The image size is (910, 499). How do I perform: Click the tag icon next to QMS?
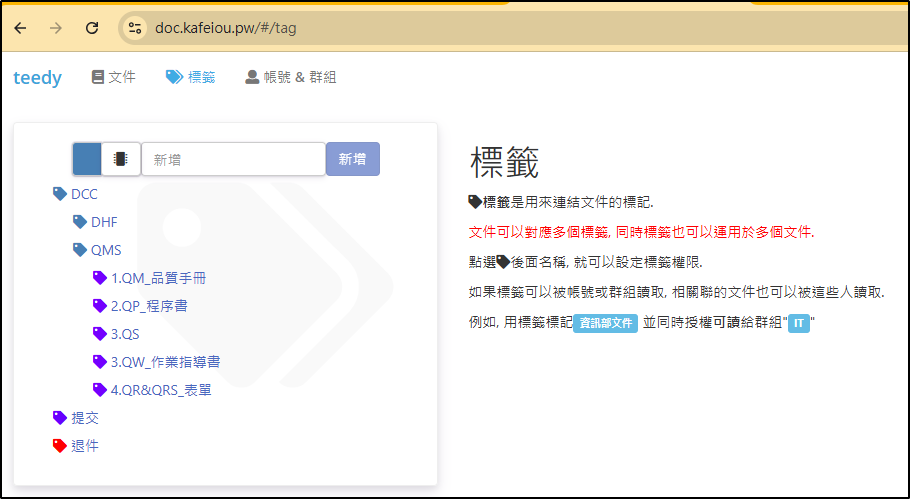pos(80,250)
